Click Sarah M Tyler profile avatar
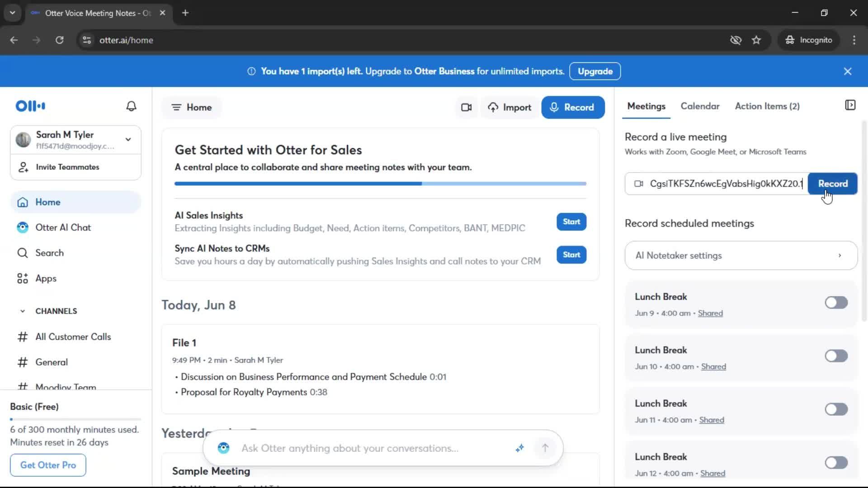868x488 pixels. click(x=23, y=140)
